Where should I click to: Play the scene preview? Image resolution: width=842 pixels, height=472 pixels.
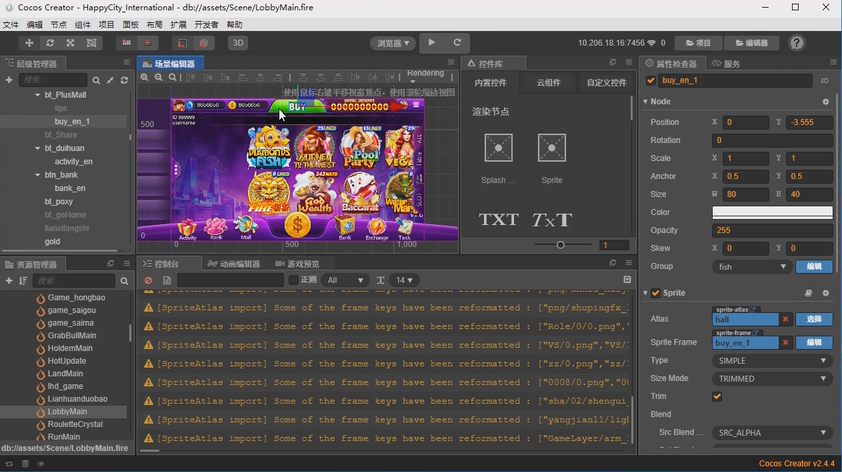(x=432, y=42)
